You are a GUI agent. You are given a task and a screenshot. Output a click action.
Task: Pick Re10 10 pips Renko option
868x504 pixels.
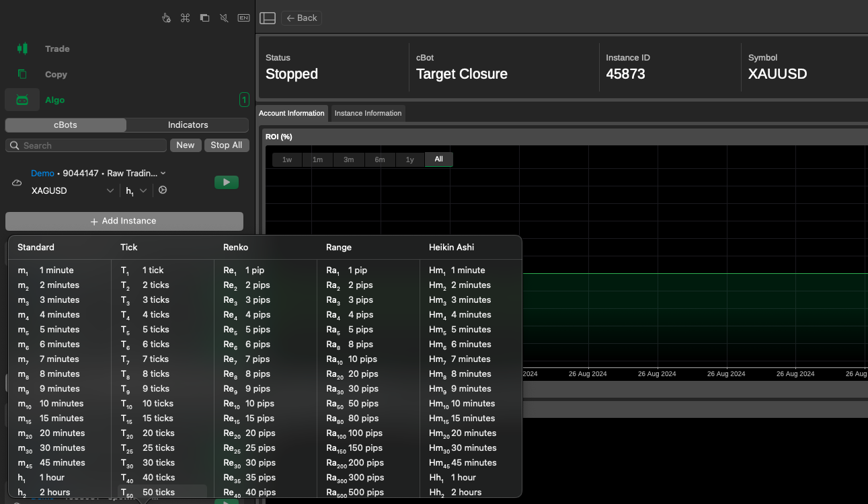point(266,403)
